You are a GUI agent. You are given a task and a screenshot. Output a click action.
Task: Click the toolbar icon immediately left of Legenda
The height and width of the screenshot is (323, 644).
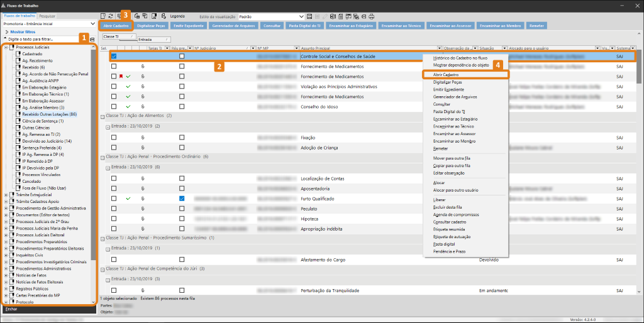[x=164, y=16]
